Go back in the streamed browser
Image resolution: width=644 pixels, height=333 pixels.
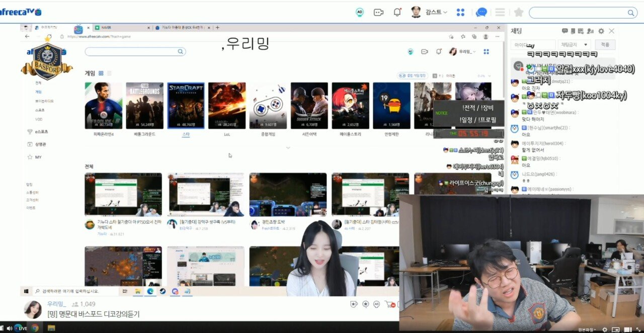coord(27,36)
